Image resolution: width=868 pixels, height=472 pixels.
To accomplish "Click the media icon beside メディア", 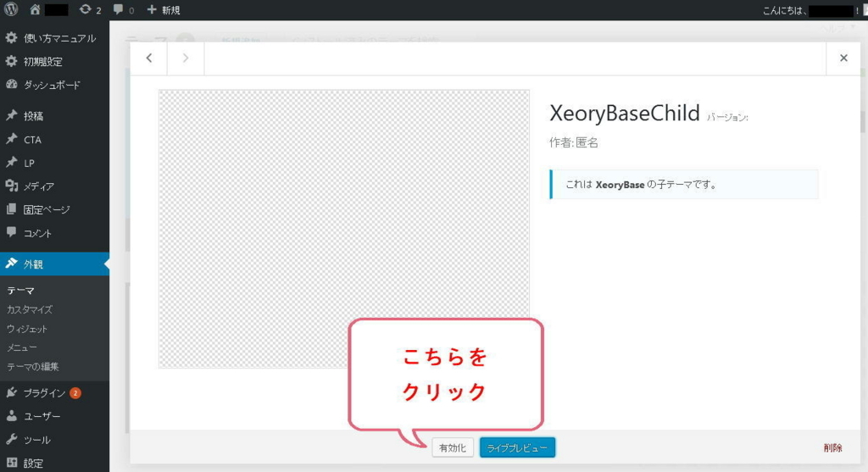I will tap(11, 186).
